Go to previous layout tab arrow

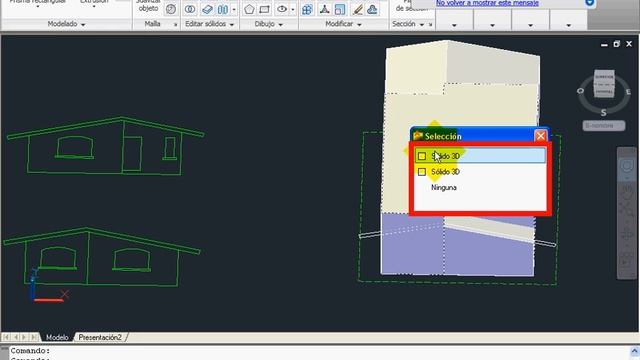pos(16,337)
